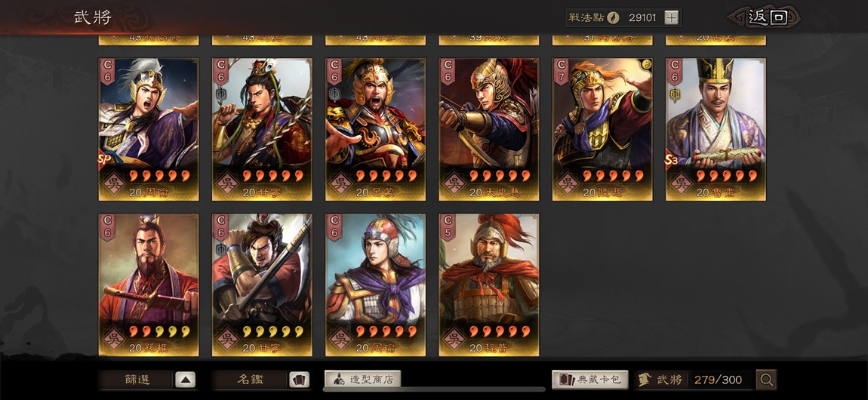Click the helmet icon beside 武將 279/300
This screenshot has width=868, height=400.
coord(645,380)
